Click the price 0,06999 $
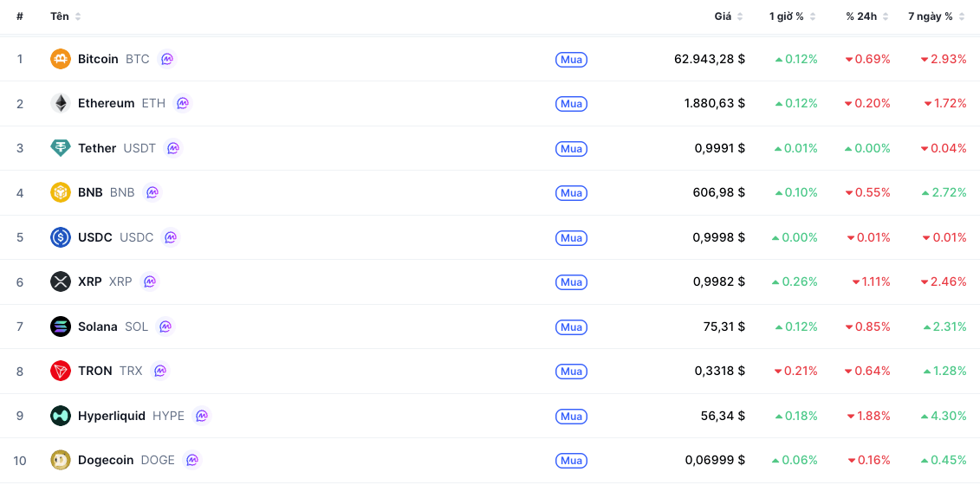980x485 pixels. pyautogui.click(x=715, y=460)
